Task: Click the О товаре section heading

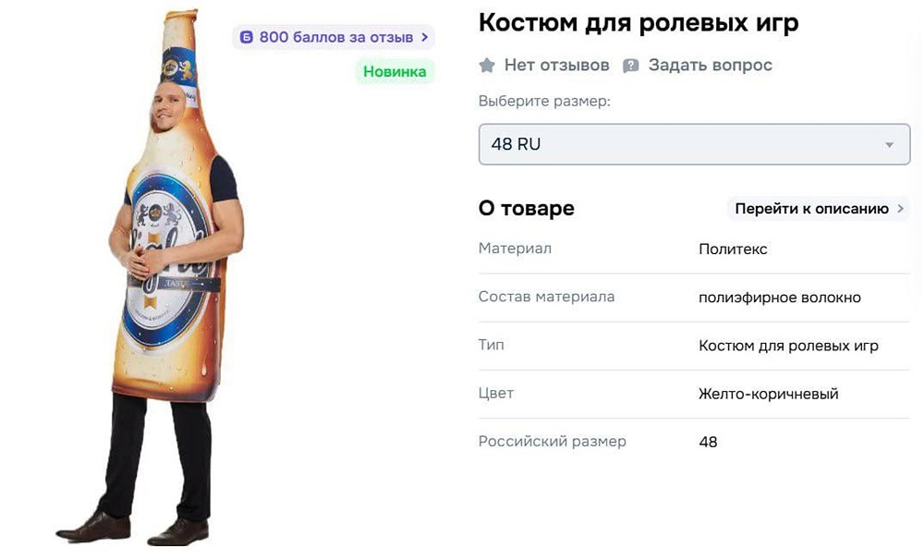Action: (x=526, y=209)
